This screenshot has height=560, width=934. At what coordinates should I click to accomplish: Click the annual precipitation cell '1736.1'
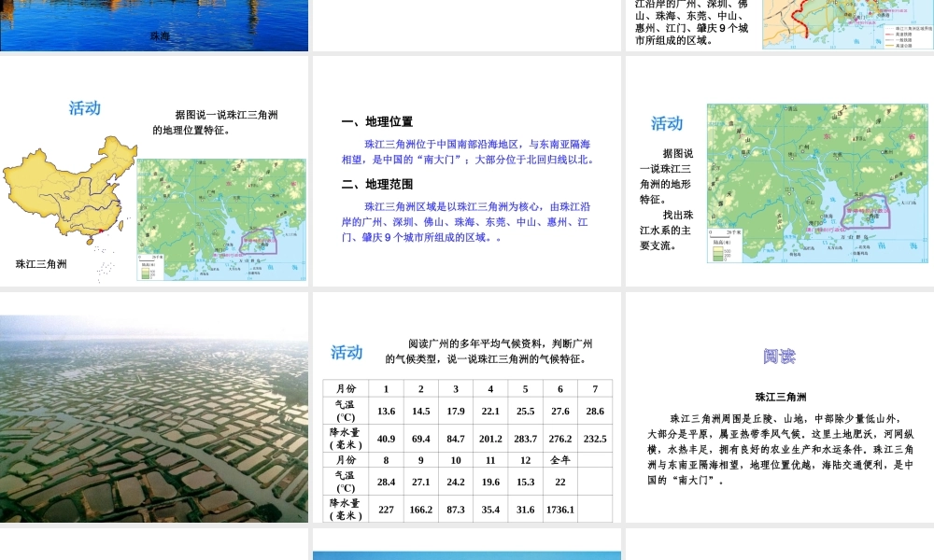[x=559, y=510]
